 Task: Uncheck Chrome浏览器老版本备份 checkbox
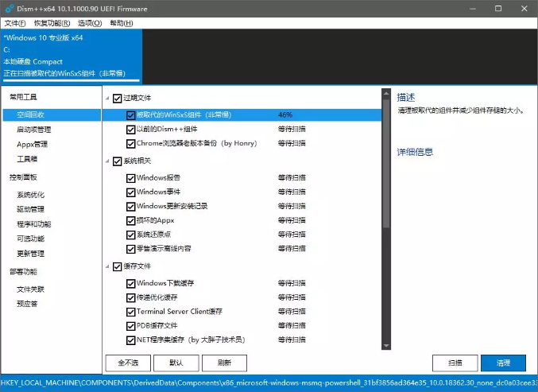130,143
